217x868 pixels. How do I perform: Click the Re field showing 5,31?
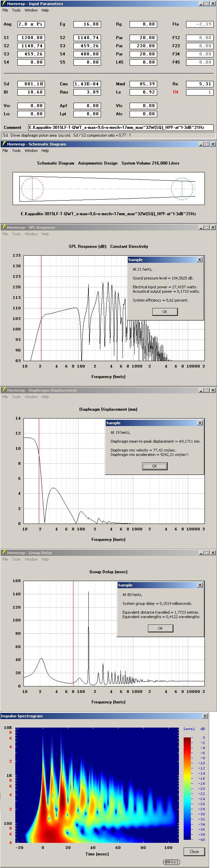pos(200,84)
